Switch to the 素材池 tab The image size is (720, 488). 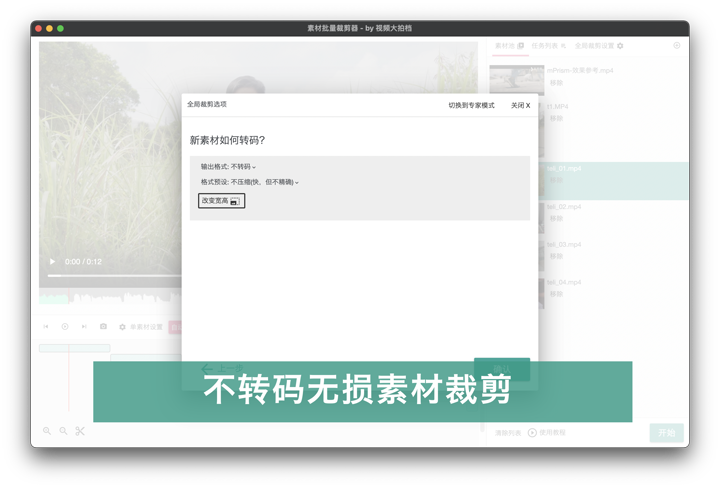[509, 46]
